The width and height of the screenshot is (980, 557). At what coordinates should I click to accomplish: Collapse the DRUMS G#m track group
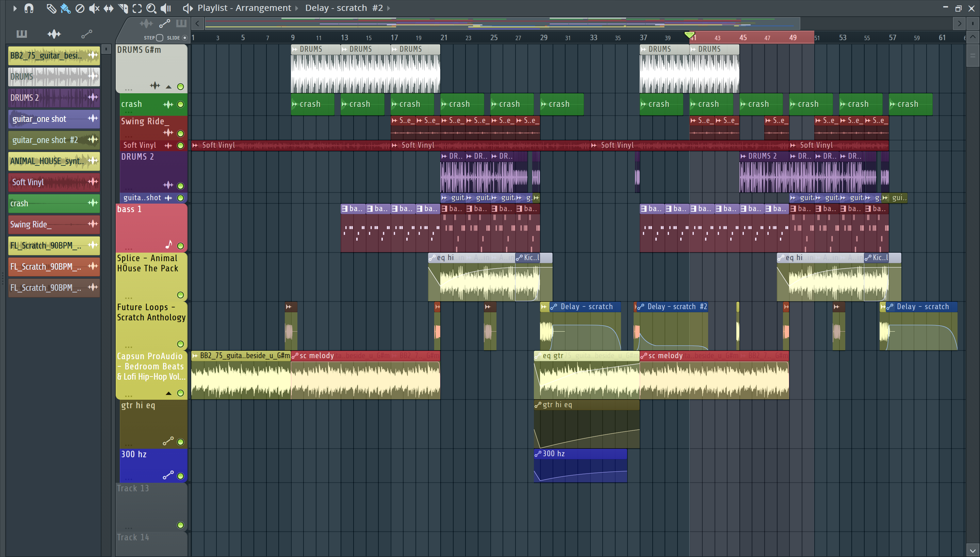pyautogui.click(x=168, y=87)
